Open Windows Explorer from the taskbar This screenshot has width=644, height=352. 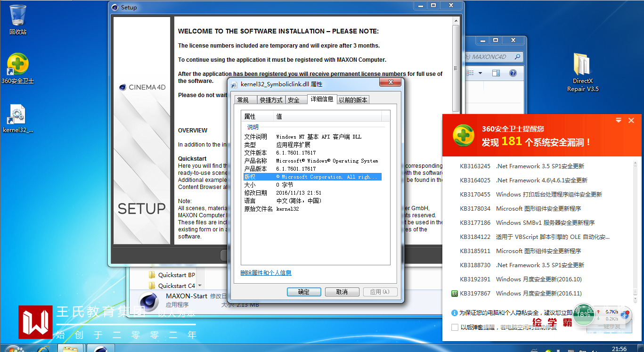click(70, 349)
